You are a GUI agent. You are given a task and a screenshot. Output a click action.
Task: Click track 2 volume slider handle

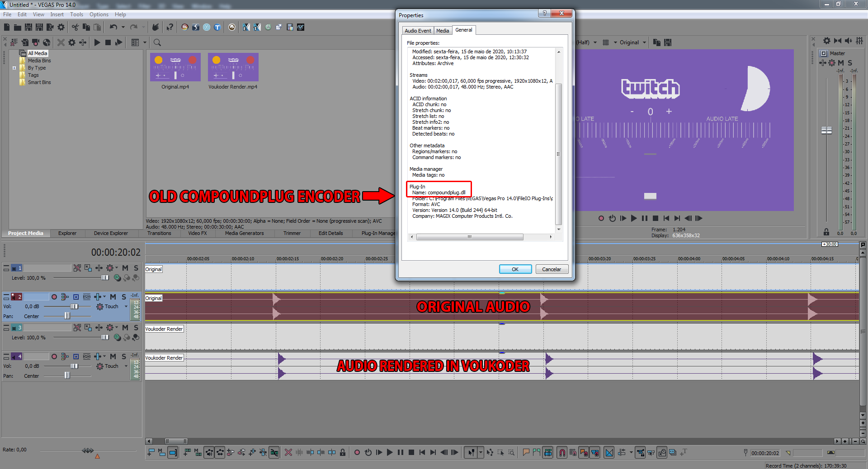point(74,306)
